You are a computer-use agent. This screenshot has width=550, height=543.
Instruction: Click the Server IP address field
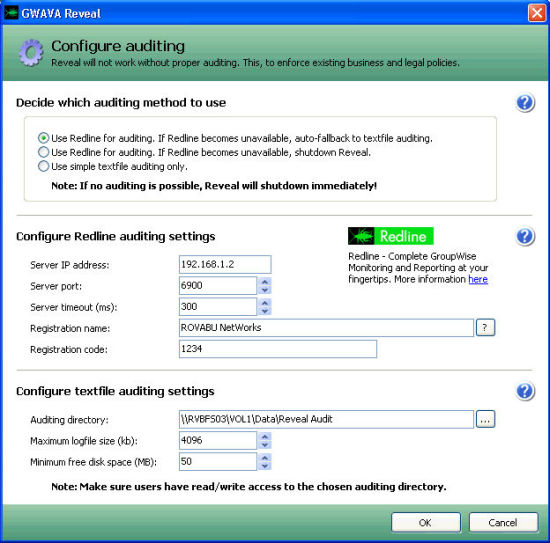225,264
